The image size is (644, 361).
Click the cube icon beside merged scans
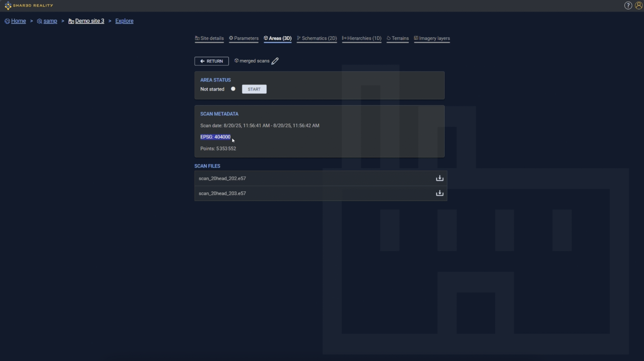[236, 61]
